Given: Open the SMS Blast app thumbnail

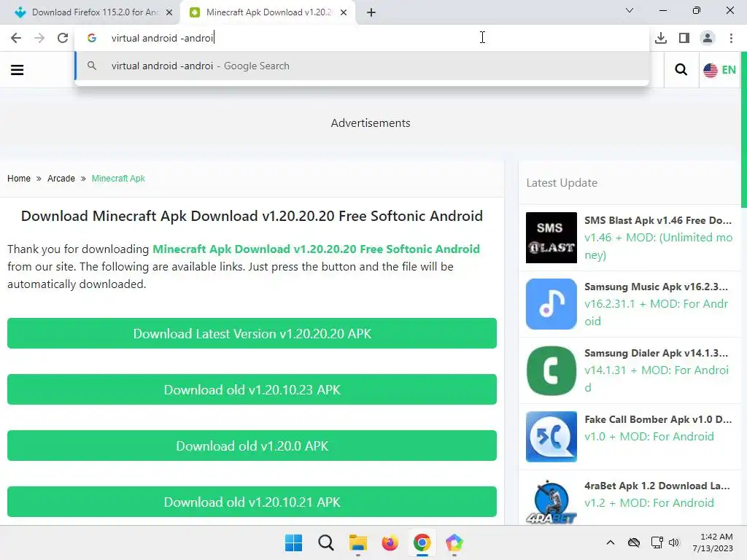Looking at the screenshot, I should 551,238.
